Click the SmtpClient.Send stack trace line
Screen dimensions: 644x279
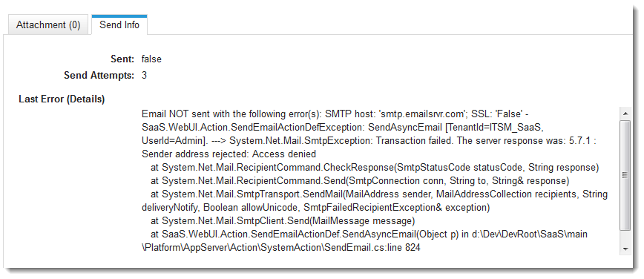(x=283, y=221)
